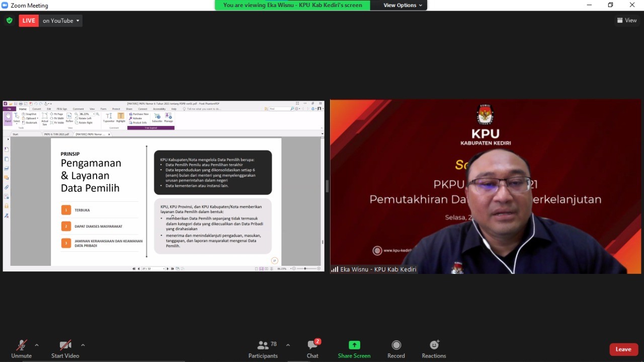The width and height of the screenshot is (644, 362).
Task: Click Eka Wisnu's video thumbnail
Action: point(486,186)
